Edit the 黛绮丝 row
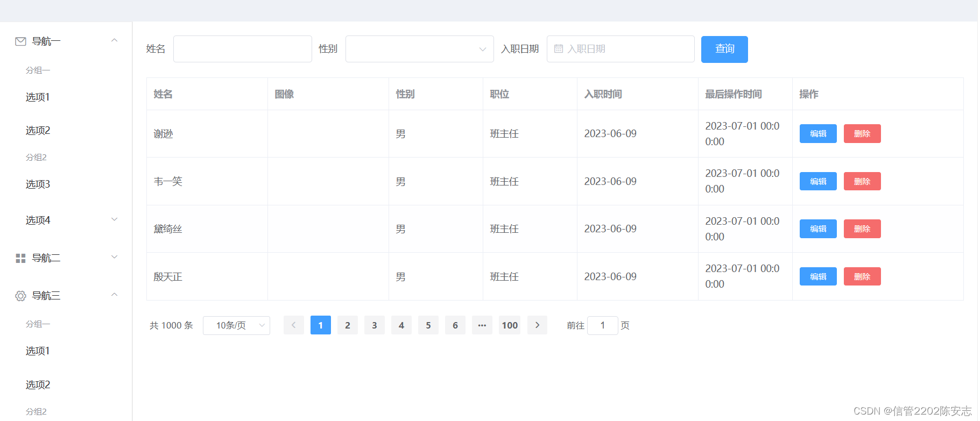Viewport: 980px width, 421px height. point(818,229)
